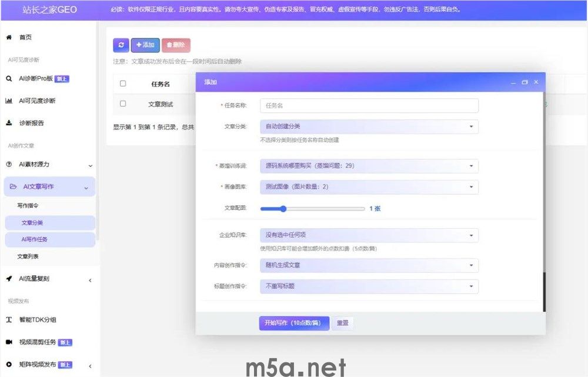The width and height of the screenshot is (588, 377).
Task: Click the download icon for 诊断报告
Action: pyautogui.click(x=9, y=123)
